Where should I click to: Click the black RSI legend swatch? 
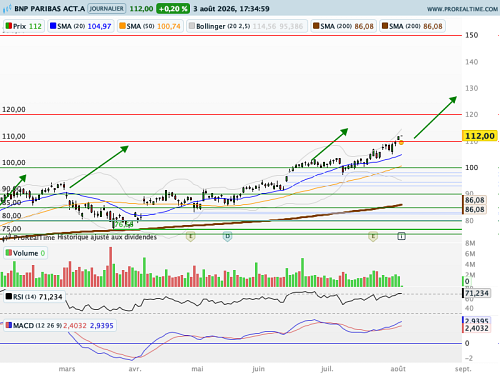[9, 296]
